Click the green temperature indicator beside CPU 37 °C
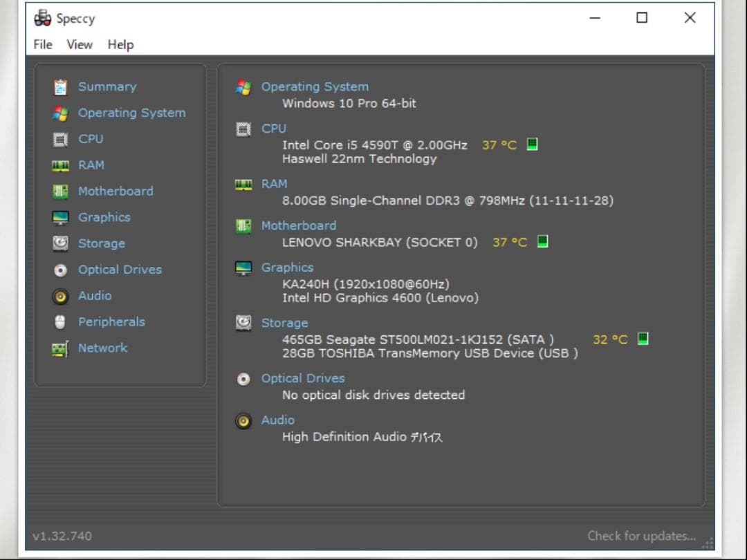This screenshot has width=747, height=560. pyautogui.click(x=532, y=144)
